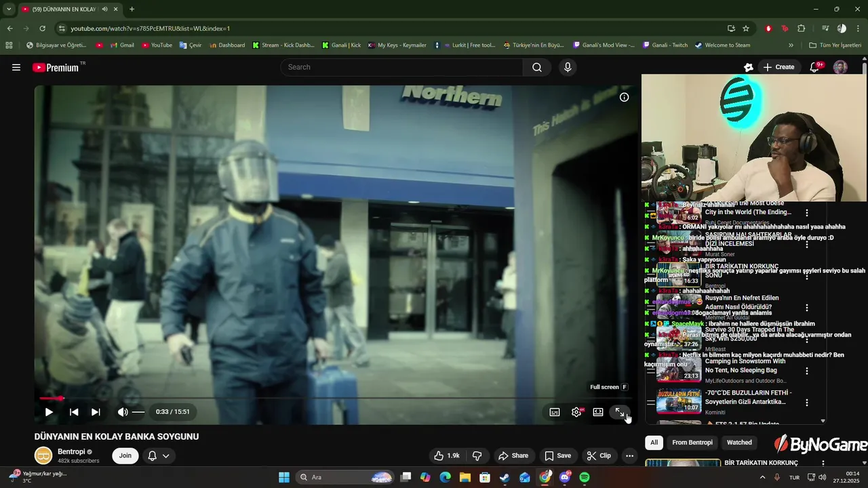Screen dimensions: 868x488
Task: Save the video to playlist
Action: (x=557, y=455)
